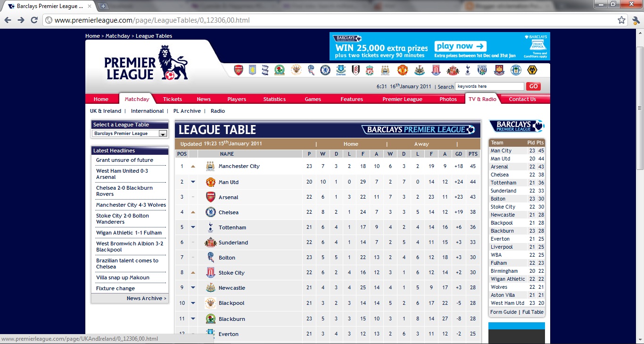Open the Arsenal crest in the header club strip
This screenshot has height=344, width=644.
[239, 70]
